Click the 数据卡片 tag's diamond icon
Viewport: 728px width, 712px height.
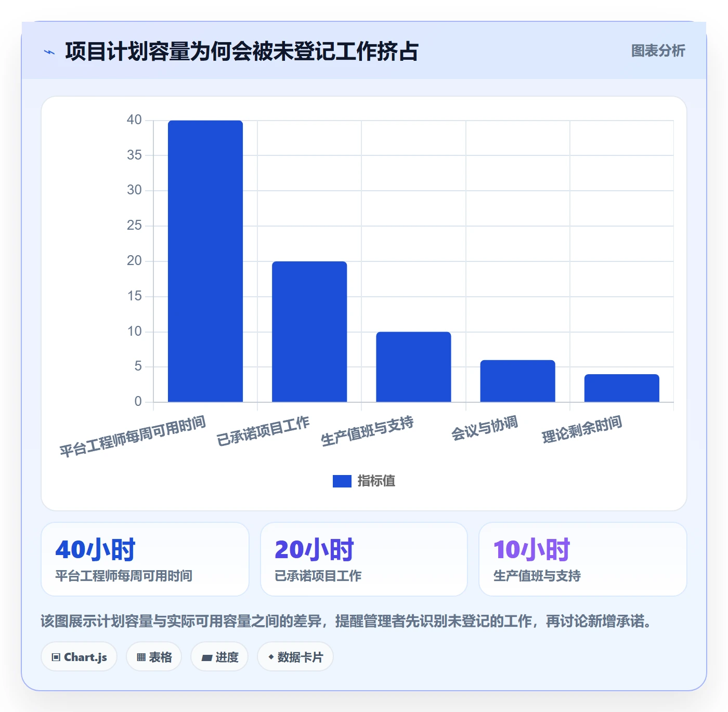pos(271,657)
